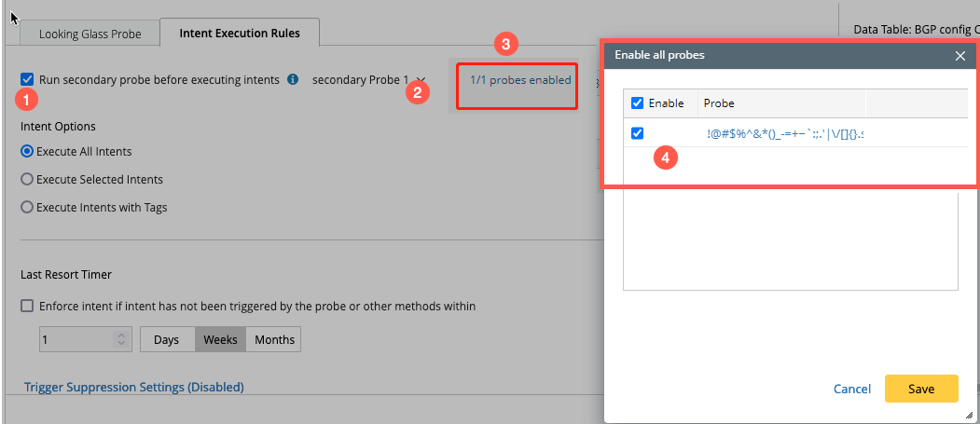Click the timer value stepper arrows
This screenshot has height=424, width=980.
[x=118, y=339]
